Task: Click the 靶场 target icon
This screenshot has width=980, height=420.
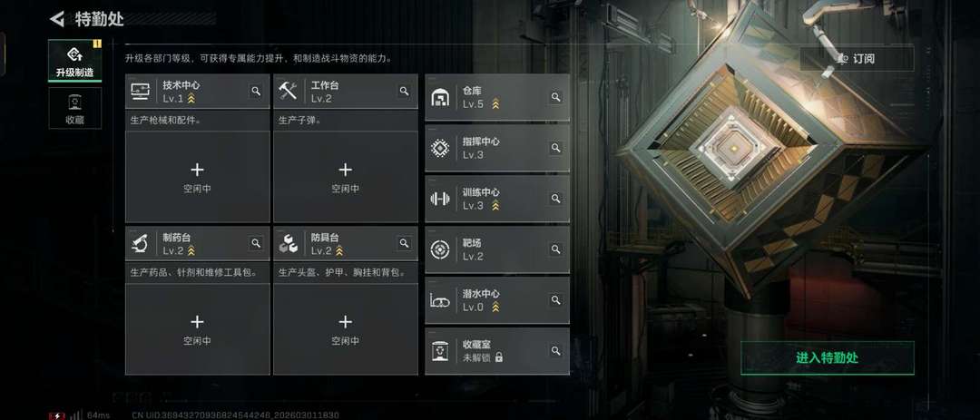Action: click(x=440, y=249)
